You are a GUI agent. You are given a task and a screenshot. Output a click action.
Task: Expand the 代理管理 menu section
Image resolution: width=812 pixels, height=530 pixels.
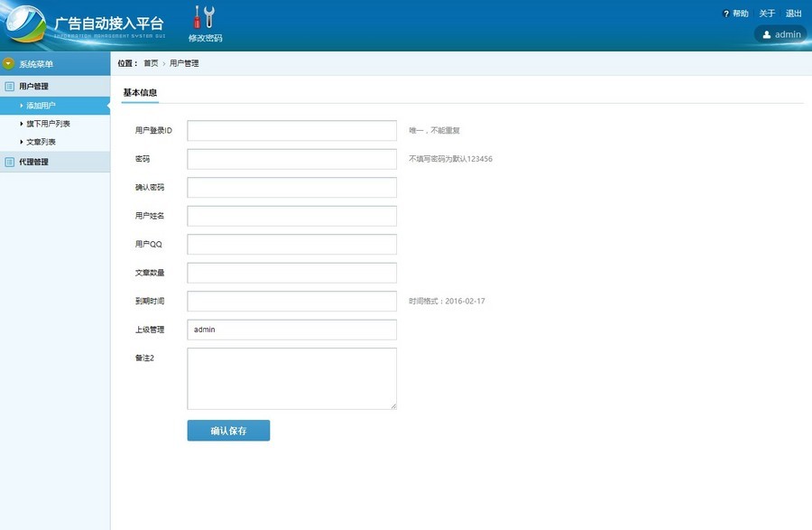55,162
